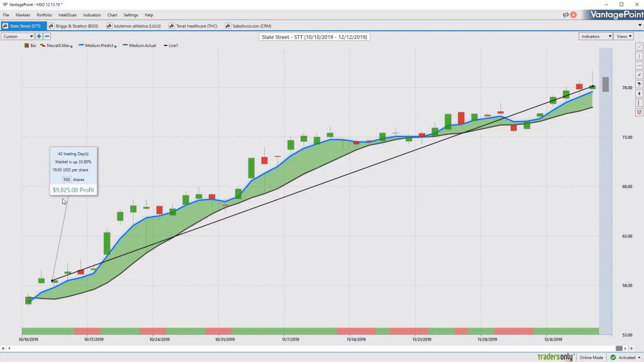Screen dimensions: 644x362
Task: Open the Settings menu
Action: [x=131, y=15]
